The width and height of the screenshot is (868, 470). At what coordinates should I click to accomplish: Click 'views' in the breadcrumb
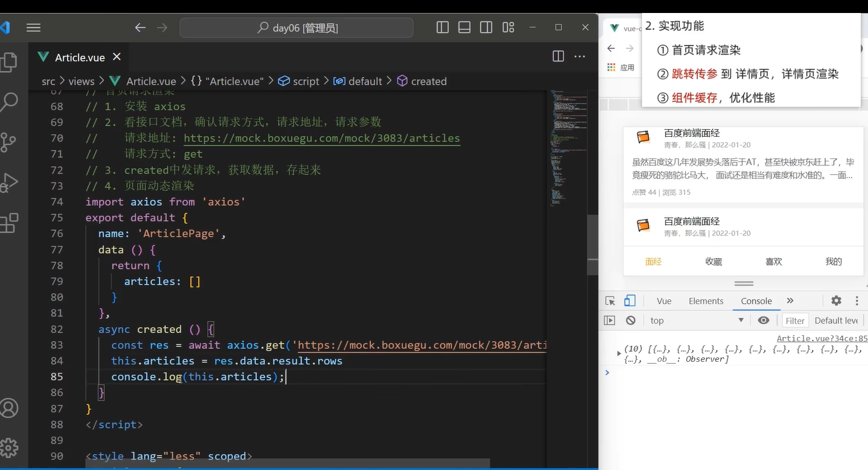(82, 81)
